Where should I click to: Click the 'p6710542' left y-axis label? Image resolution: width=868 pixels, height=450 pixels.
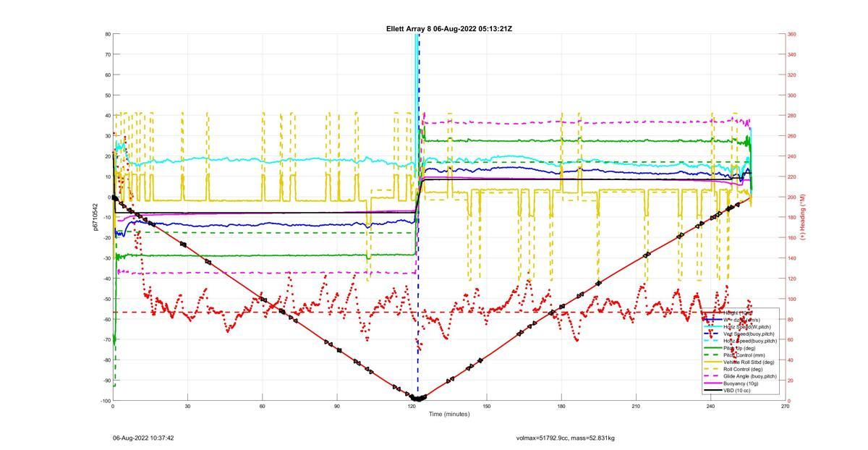coord(94,217)
